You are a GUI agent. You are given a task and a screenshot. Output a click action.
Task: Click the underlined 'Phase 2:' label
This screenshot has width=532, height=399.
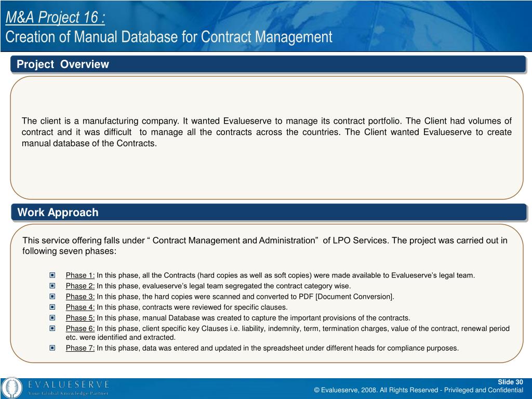coord(80,286)
